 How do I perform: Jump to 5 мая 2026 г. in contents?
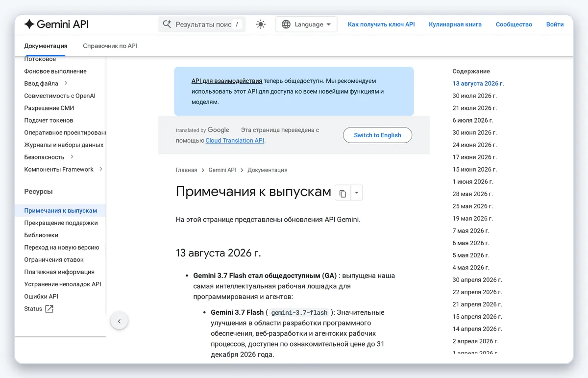[471, 255]
